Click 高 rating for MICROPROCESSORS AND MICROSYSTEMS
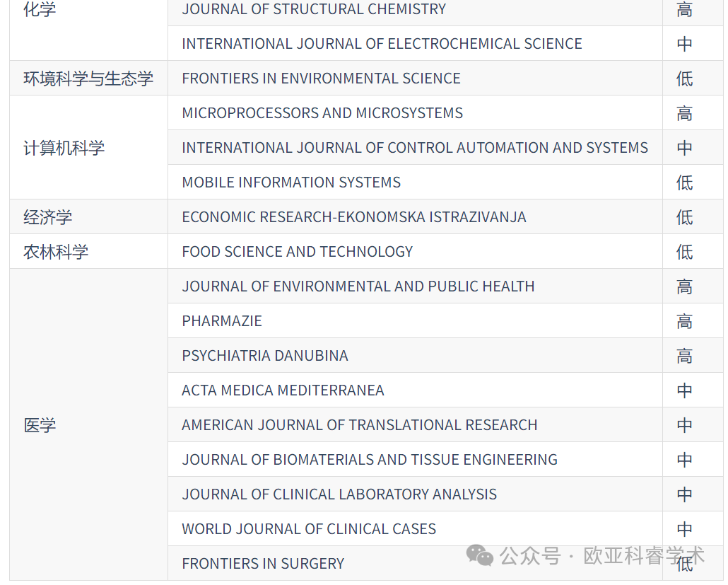 point(684,113)
